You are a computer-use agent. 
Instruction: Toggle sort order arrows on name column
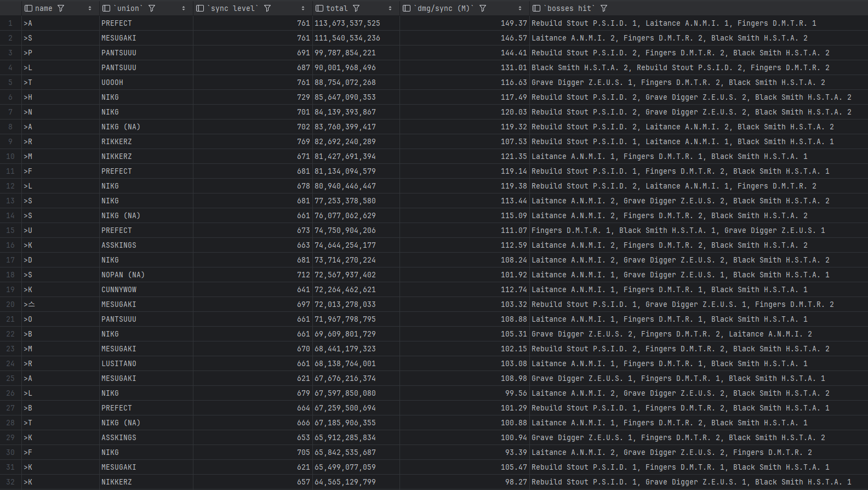click(90, 8)
